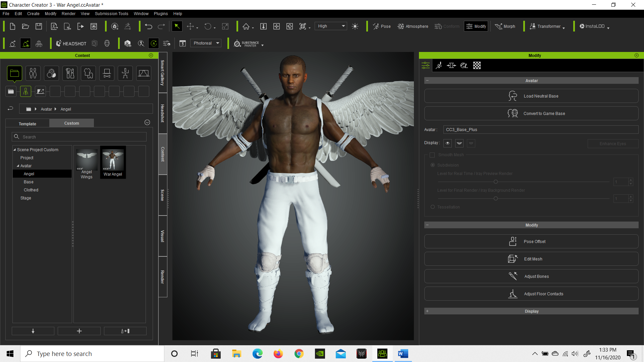Click the Undo arrow in the toolbar
644x362 pixels.
coord(149,26)
